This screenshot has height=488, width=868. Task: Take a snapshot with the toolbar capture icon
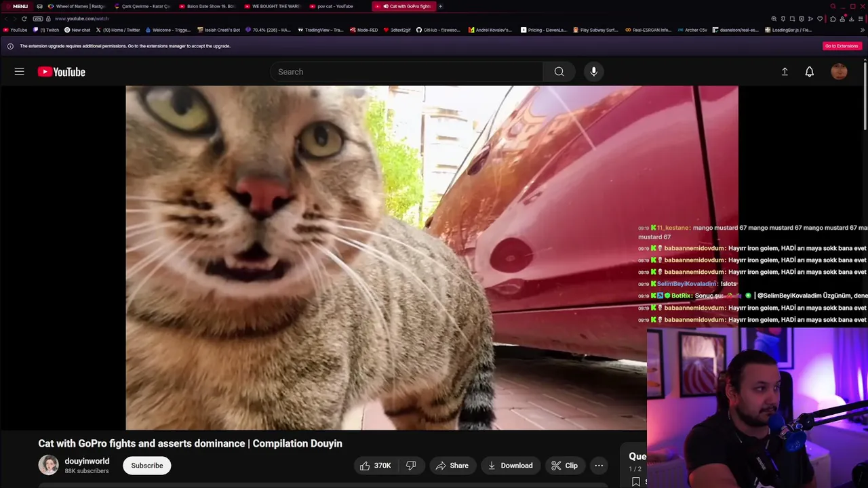(x=792, y=19)
